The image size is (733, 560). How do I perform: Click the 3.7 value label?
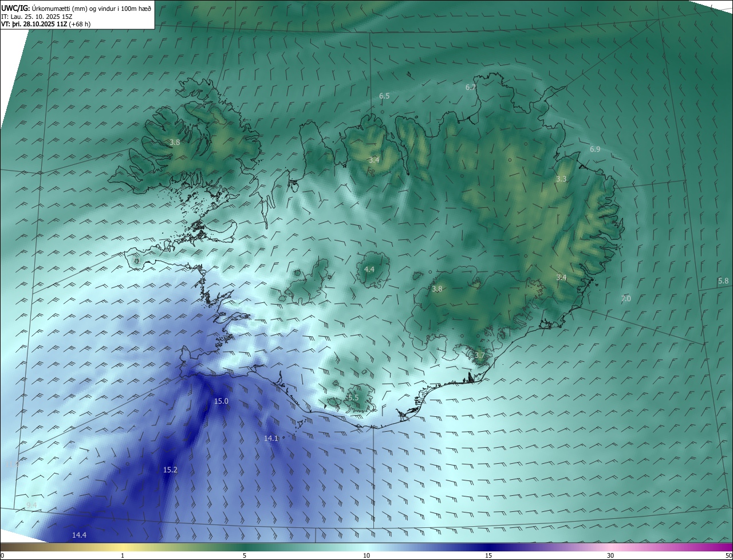479,355
